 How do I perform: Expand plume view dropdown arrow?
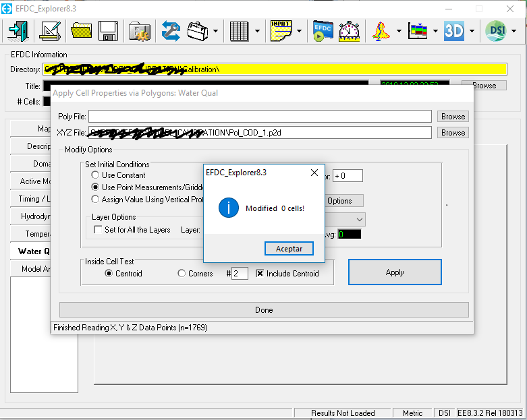point(399,31)
